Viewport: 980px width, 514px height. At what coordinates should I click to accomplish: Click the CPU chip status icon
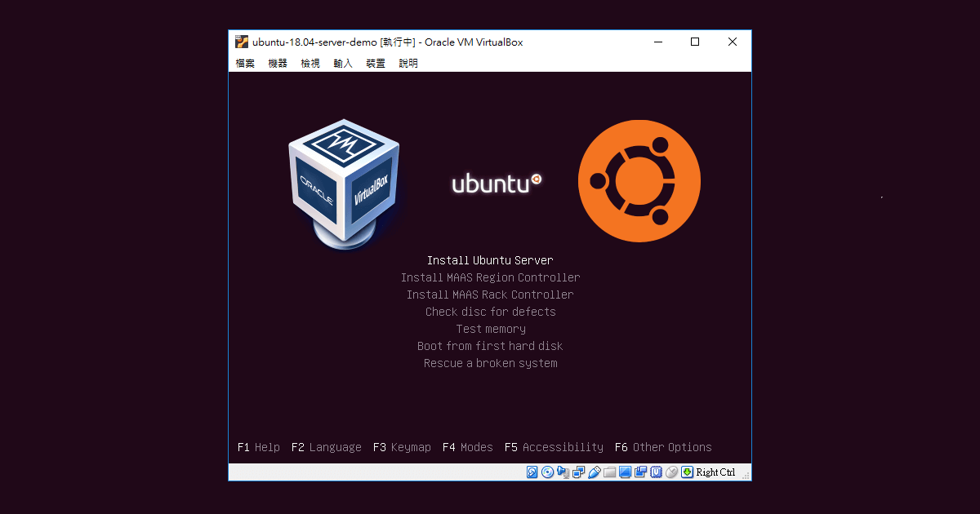[x=656, y=472]
